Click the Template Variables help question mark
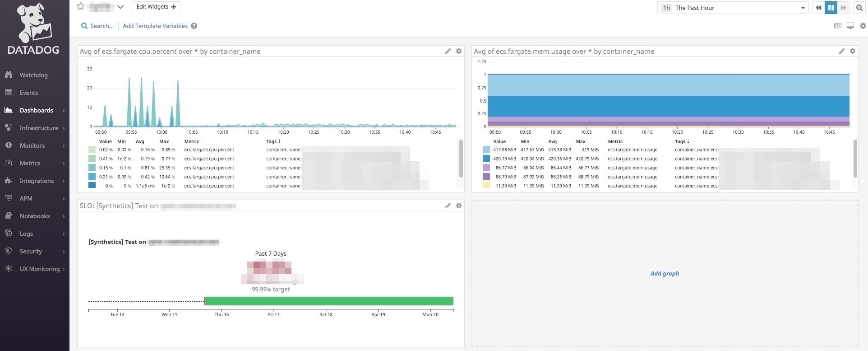The image size is (868, 351). click(x=194, y=26)
